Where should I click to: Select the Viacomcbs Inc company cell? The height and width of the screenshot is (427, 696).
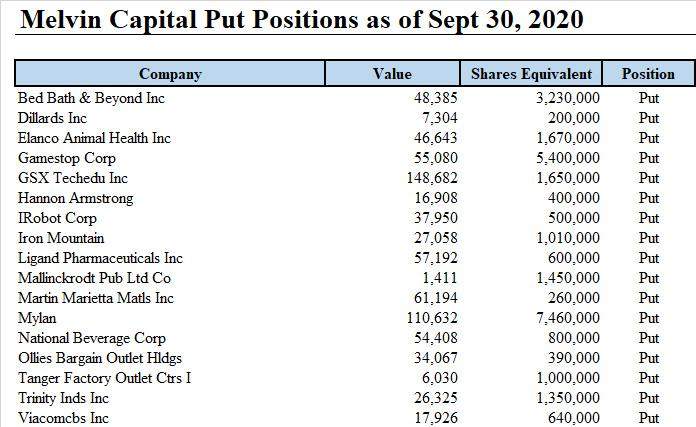[63, 418]
